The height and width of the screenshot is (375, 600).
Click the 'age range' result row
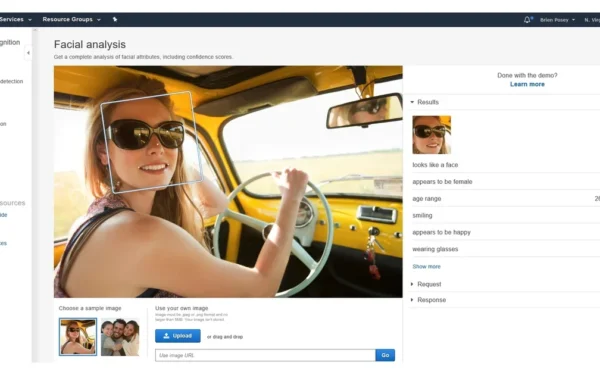(x=506, y=199)
